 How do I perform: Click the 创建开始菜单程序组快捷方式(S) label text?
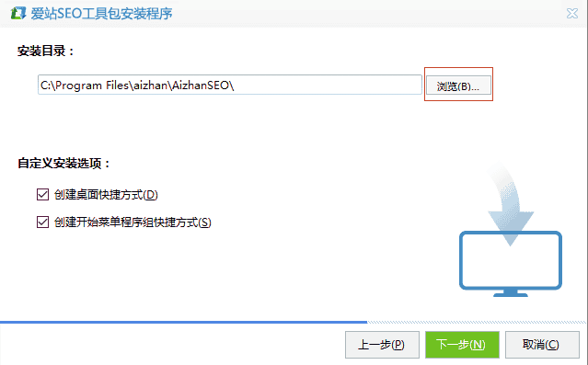click(133, 222)
